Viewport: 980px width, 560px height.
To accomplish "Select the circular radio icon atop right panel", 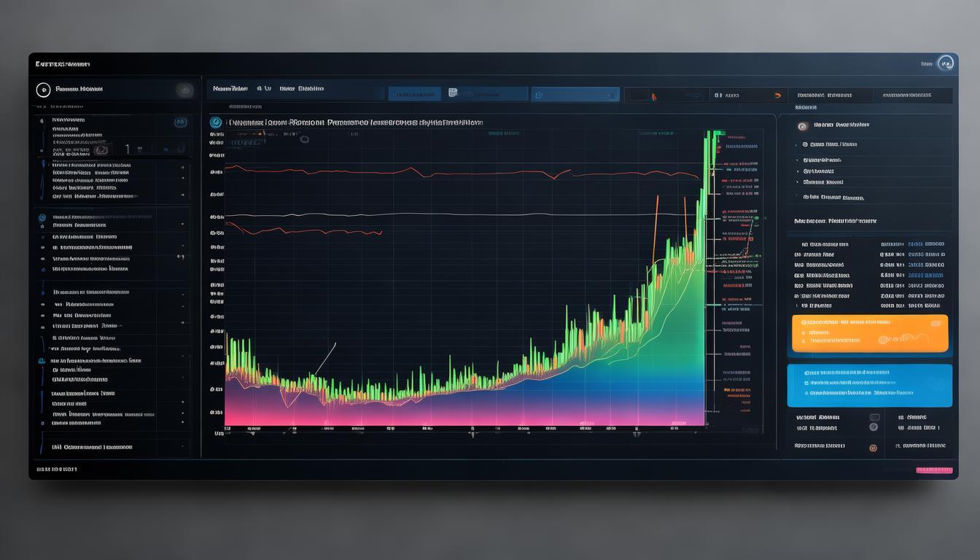I will [x=803, y=125].
